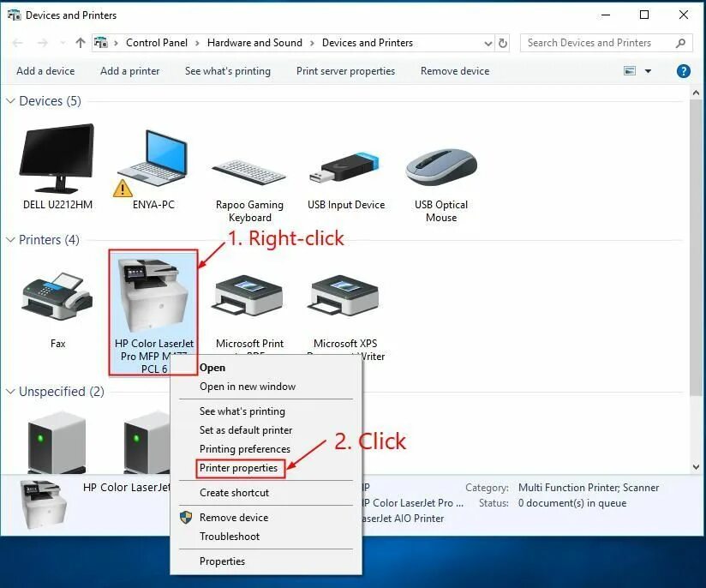706x588 pixels.
Task: Click the HP printer thumbnail in details pane
Action: point(44,504)
